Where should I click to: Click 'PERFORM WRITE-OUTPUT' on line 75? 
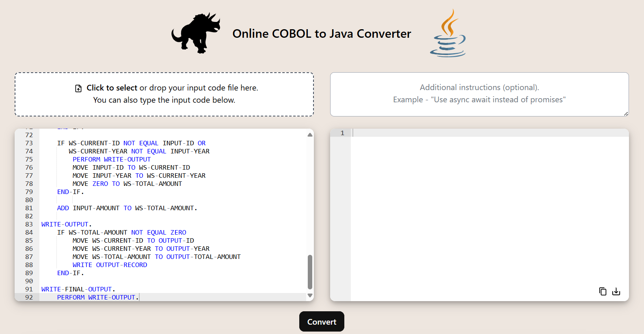112,159
